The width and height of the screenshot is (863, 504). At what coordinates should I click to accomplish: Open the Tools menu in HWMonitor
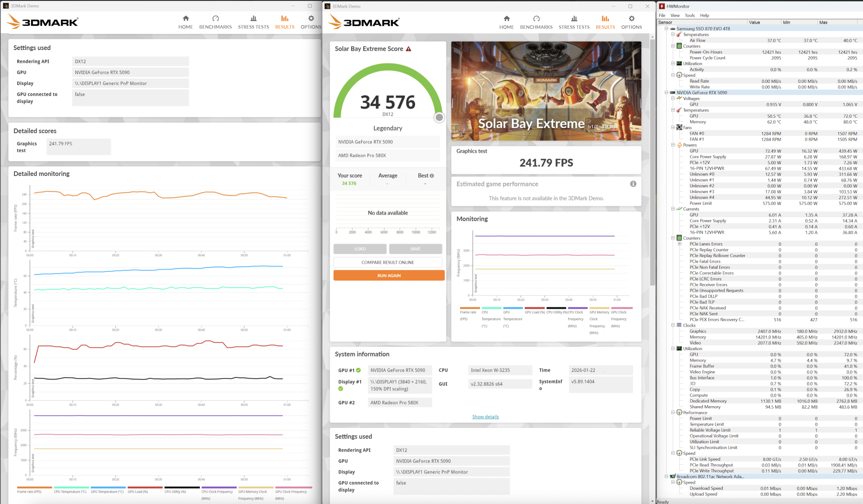690,16
